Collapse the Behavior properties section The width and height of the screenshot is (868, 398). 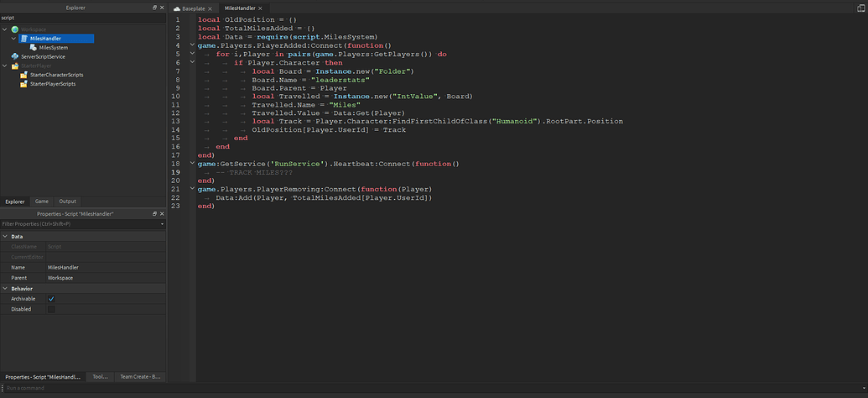[x=5, y=289]
